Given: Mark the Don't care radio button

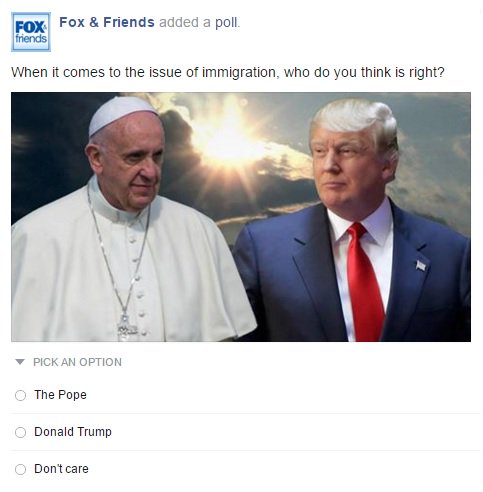Looking at the screenshot, I should (x=20, y=469).
